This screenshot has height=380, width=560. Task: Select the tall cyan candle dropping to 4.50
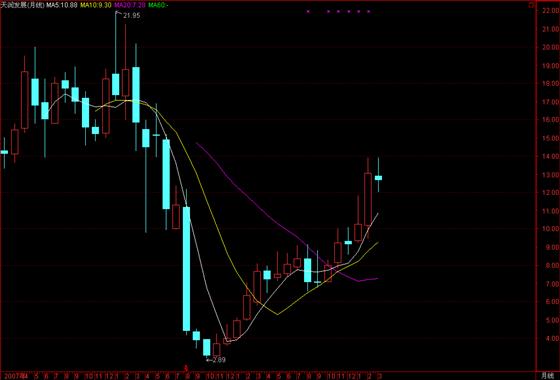[x=186, y=269]
